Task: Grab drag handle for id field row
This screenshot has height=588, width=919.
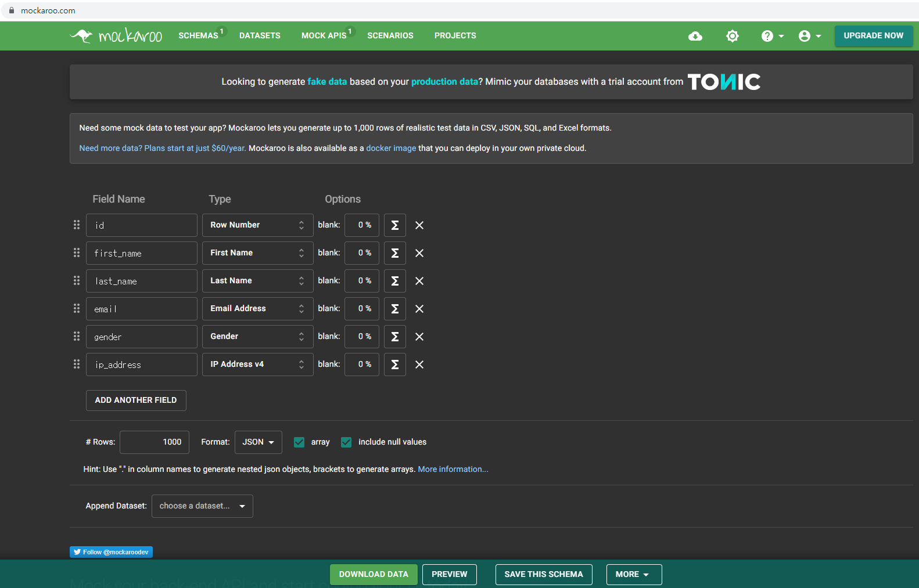Action: (77, 225)
